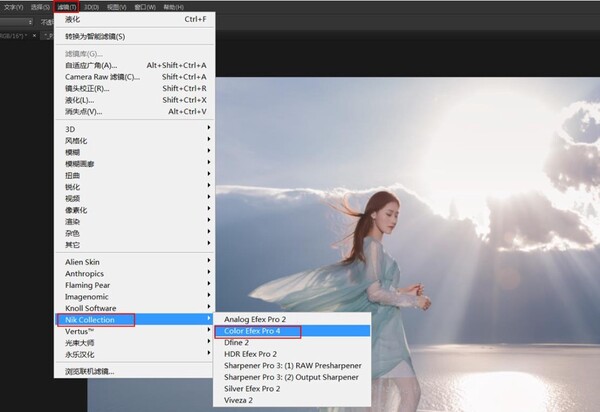Click the 滤镜(T) menu in menu bar
The height and width of the screenshot is (412, 600).
click(67, 7)
